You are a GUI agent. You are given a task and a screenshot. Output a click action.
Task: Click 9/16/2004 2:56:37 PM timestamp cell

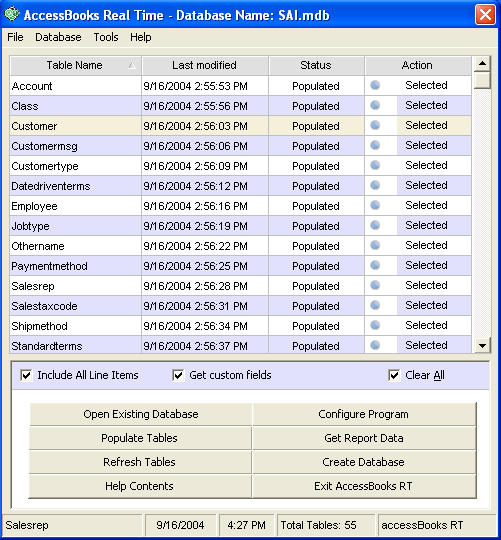click(x=205, y=345)
